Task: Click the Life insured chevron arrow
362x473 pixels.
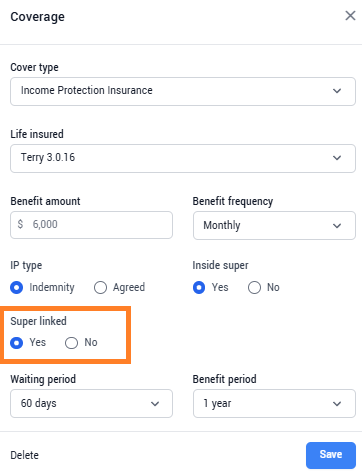Action: 337,158
